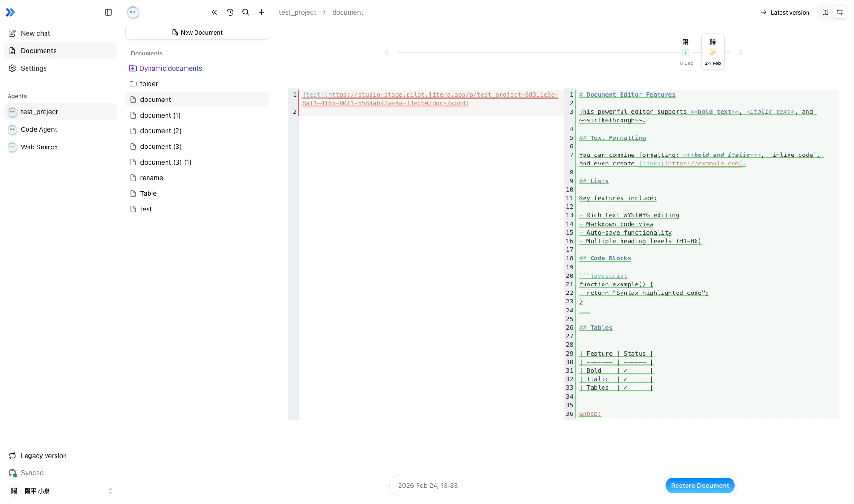Click test_project in the breadcrumb

tap(297, 12)
